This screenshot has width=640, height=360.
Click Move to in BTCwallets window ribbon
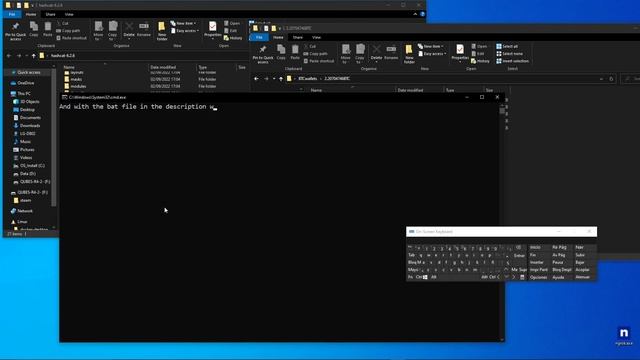[346, 54]
